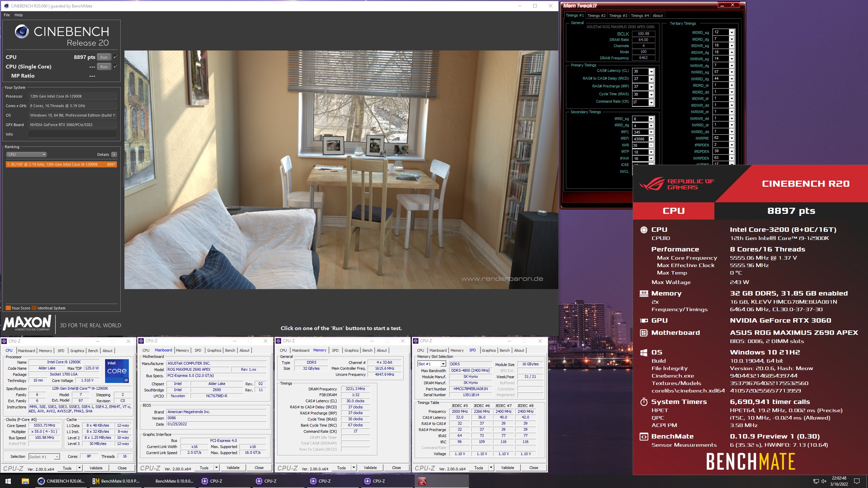
Task: Open tWRWR_sg tertiary timing dropdown
Action: 731,59
